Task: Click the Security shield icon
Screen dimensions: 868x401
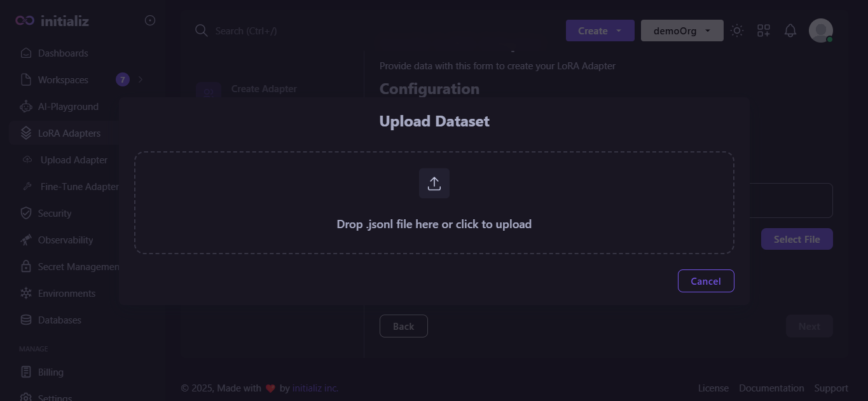Action: (x=26, y=214)
